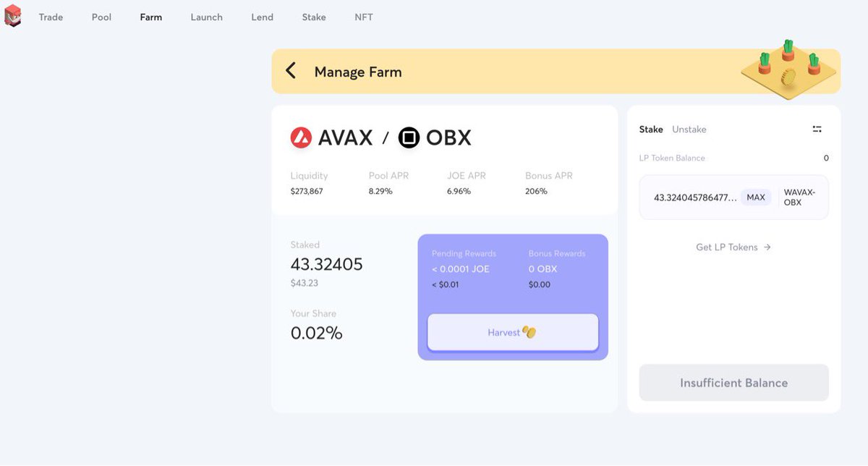The image size is (868, 466).
Task: Follow the Get LP Tokens link
Action: coord(733,247)
